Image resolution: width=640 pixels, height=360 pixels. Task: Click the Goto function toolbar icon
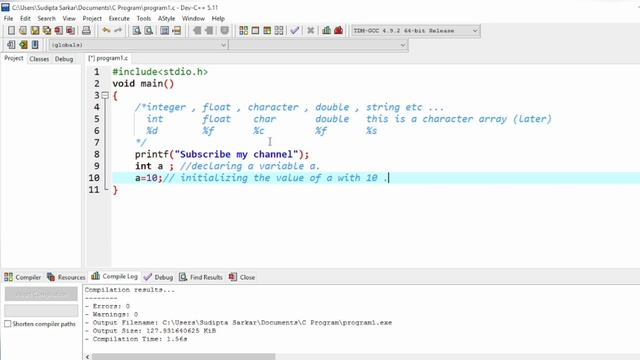click(x=164, y=31)
